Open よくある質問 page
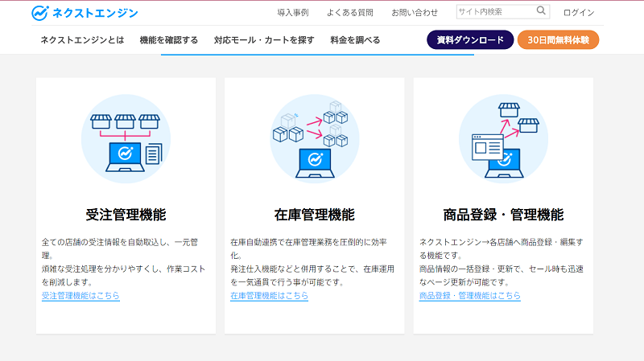 (x=350, y=13)
